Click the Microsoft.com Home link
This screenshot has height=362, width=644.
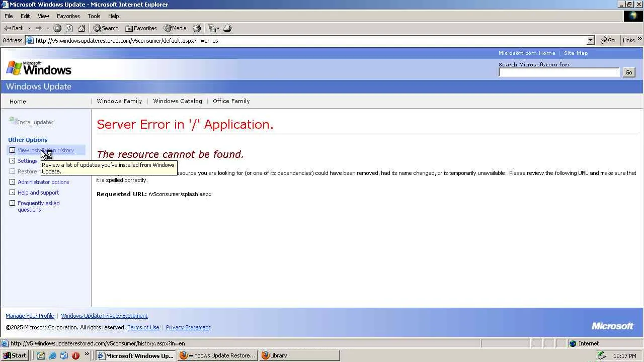tap(527, 53)
